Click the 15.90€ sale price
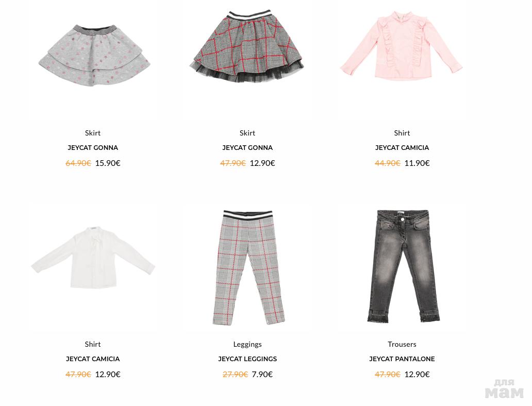Image resolution: width=532 pixels, height=406 pixels. point(108,163)
